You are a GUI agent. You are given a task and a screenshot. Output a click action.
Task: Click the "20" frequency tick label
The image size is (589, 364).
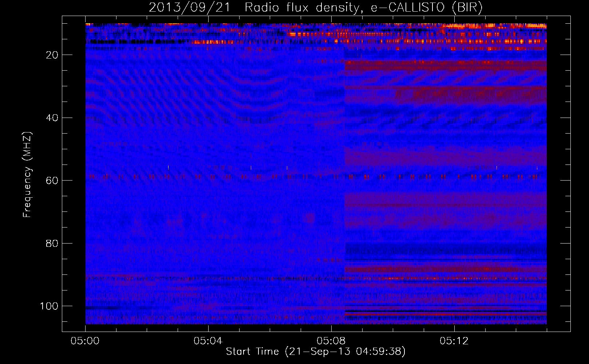click(52, 55)
